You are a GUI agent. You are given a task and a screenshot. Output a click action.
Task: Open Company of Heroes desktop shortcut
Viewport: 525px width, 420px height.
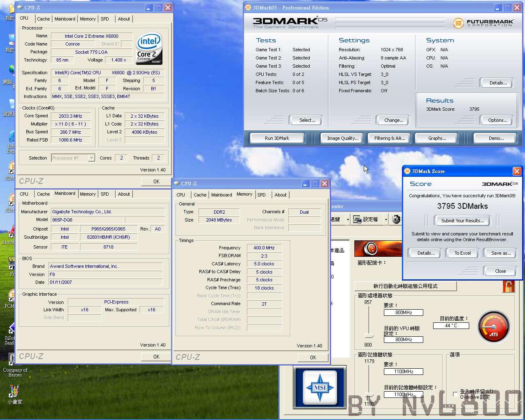pos(15,365)
